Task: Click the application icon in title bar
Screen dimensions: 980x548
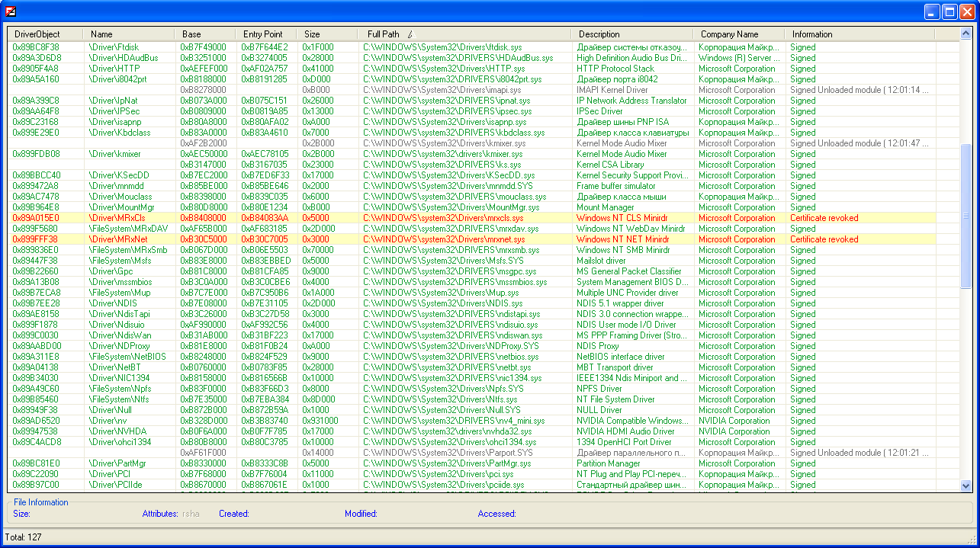Action: pyautogui.click(x=11, y=11)
